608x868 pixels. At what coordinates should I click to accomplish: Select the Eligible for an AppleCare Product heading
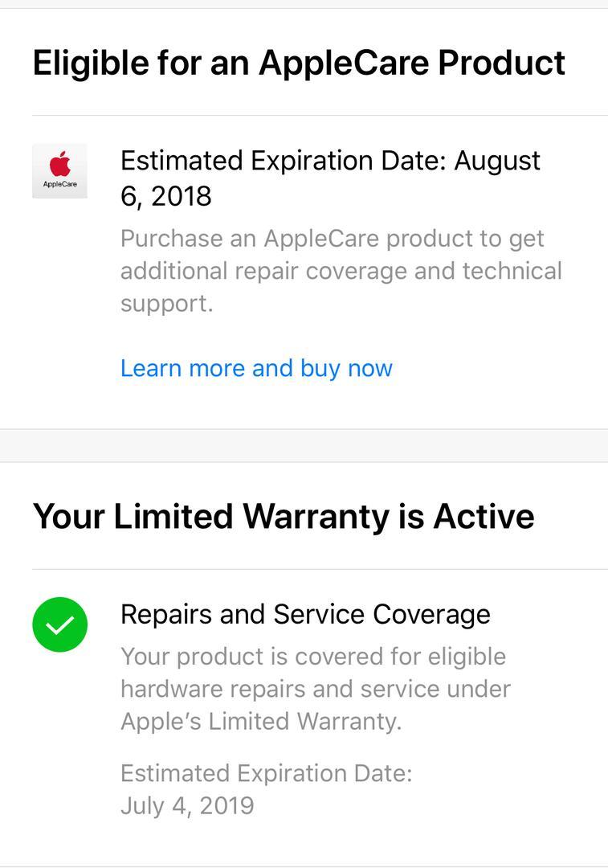click(299, 63)
